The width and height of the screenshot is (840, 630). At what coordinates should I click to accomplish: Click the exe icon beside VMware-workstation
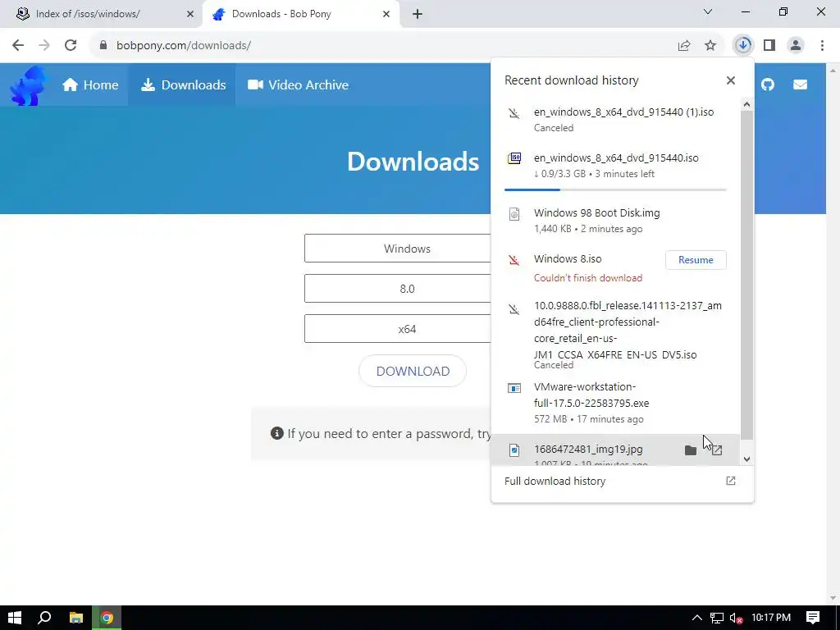point(514,388)
